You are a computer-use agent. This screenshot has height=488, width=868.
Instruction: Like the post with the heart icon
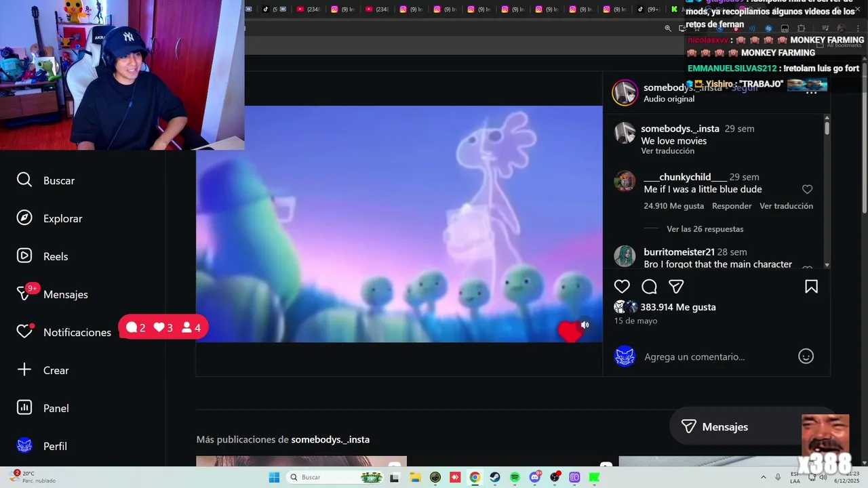[622, 286]
